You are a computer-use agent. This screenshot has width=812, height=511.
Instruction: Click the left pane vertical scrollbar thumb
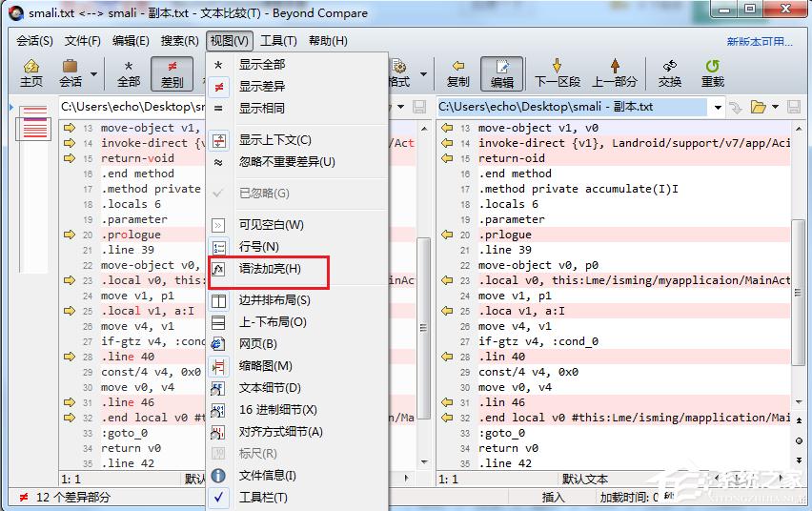[x=423, y=328]
